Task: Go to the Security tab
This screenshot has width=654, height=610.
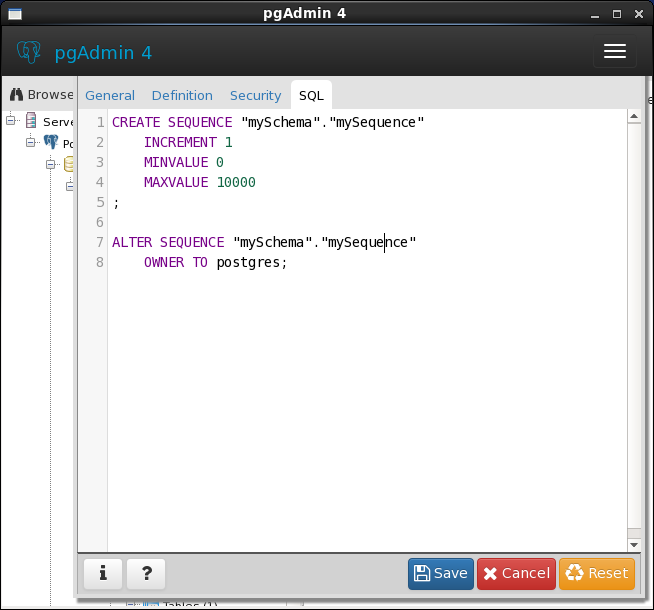Action: pyautogui.click(x=255, y=95)
